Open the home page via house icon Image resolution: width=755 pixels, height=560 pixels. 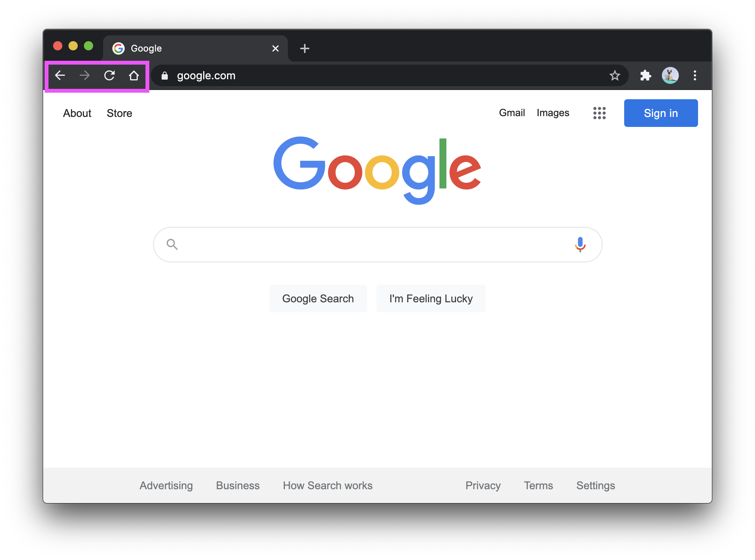(134, 75)
